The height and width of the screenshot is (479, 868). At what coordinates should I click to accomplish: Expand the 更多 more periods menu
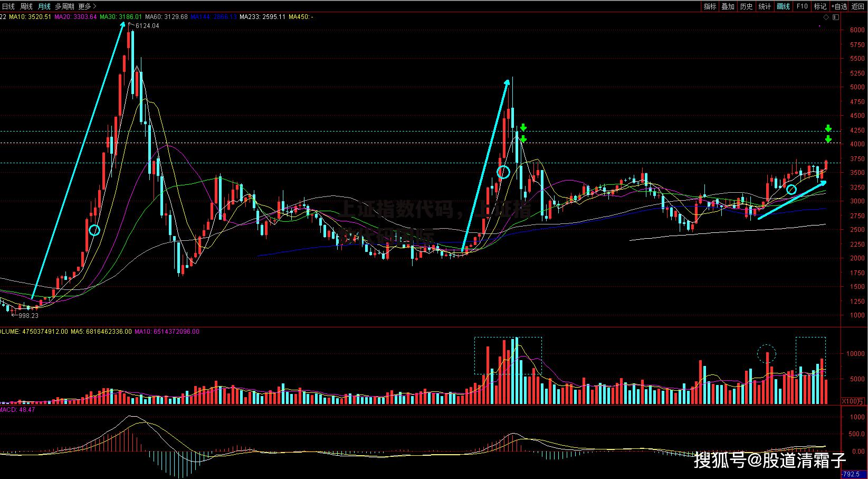pyautogui.click(x=87, y=6)
